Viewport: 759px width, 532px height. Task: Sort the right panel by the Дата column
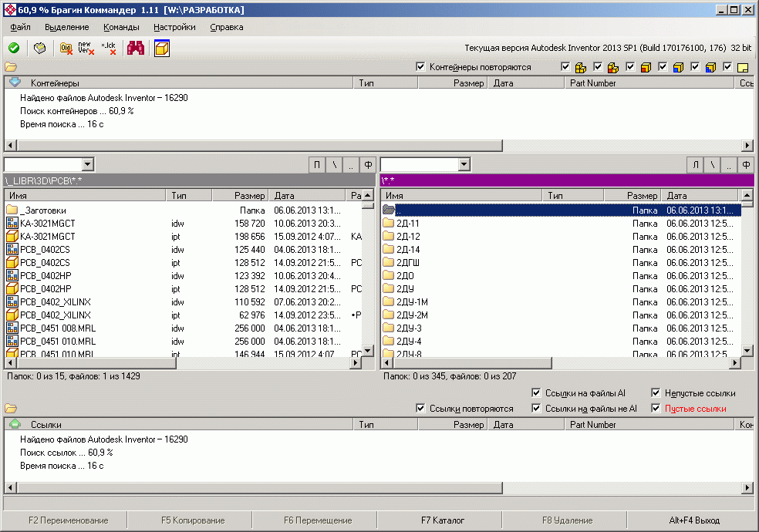pos(700,195)
